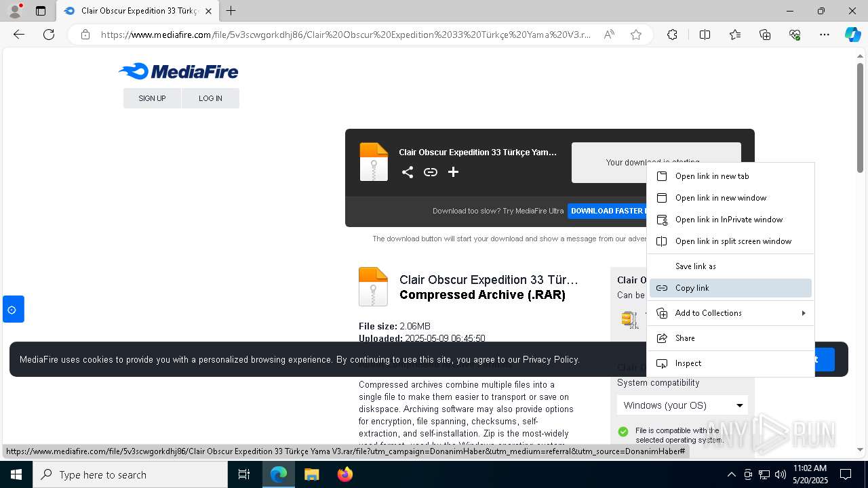
Task: Open the Extensions puzzle icon
Action: point(672,35)
